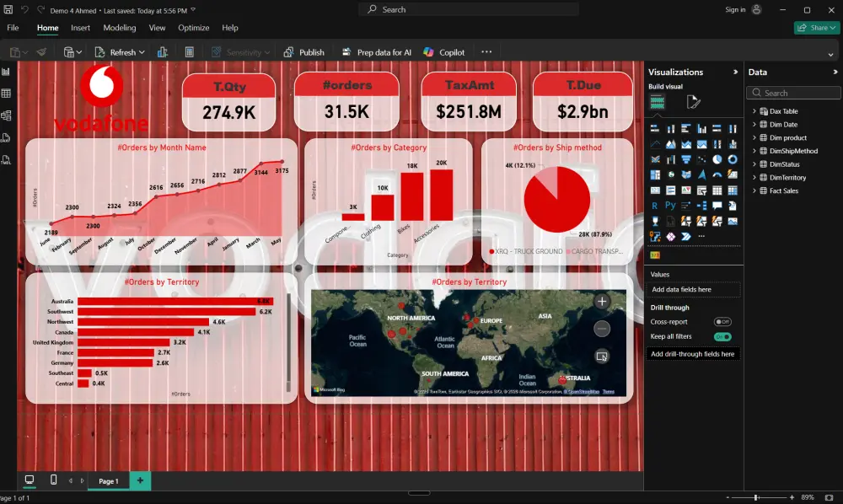The width and height of the screenshot is (843, 504).
Task: Toggle Keep all filters switch
Action: pos(722,337)
